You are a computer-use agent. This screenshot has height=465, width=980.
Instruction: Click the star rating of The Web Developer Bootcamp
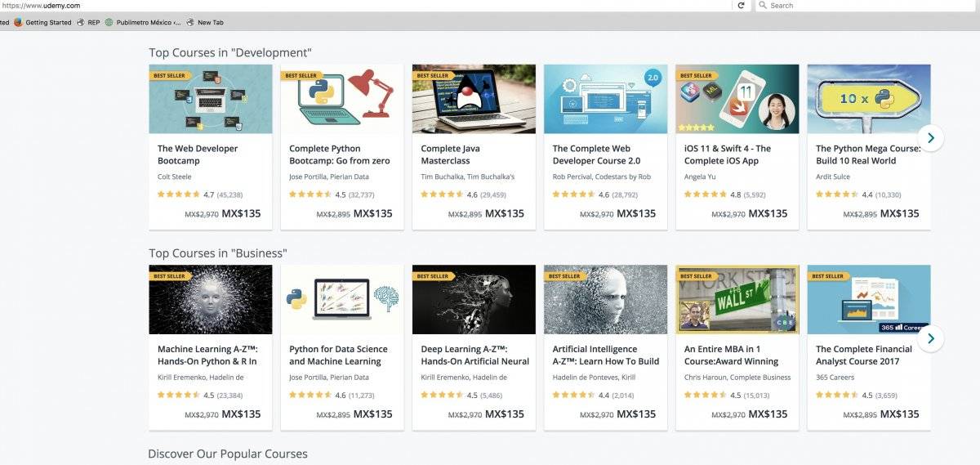(178, 194)
